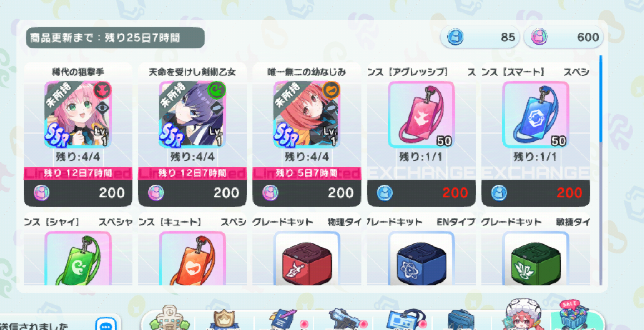The height and width of the screenshot is (330, 644).
Task: Tap the crown badge menu icon
Action: [224, 319]
